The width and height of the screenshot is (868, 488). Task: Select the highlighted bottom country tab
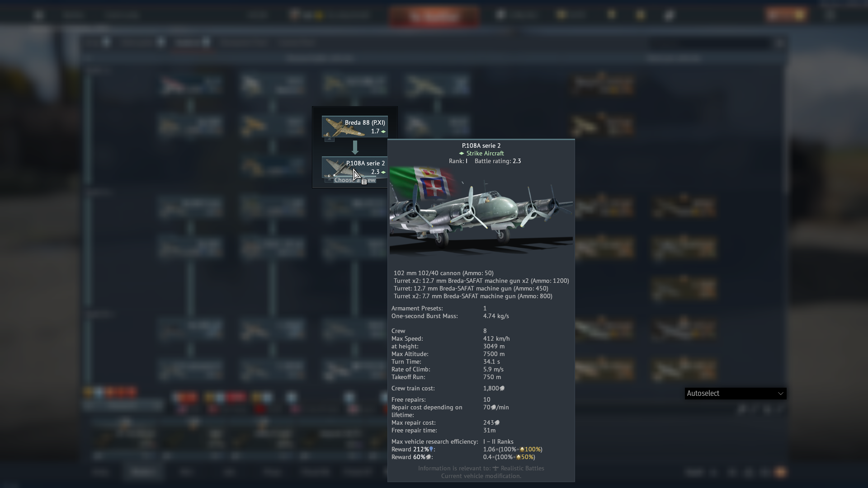tap(143, 472)
